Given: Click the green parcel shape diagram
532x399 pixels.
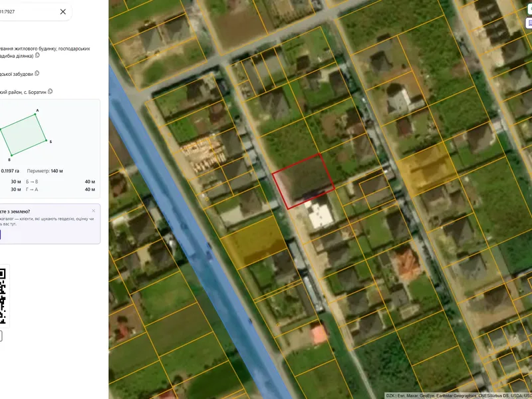Looking at the screenshot, I should (23, 135).
